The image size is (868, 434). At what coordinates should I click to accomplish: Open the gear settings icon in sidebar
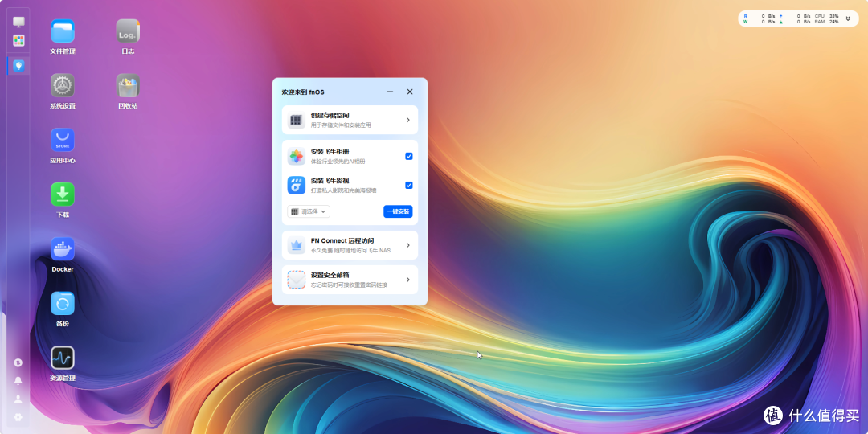(18, 417)
